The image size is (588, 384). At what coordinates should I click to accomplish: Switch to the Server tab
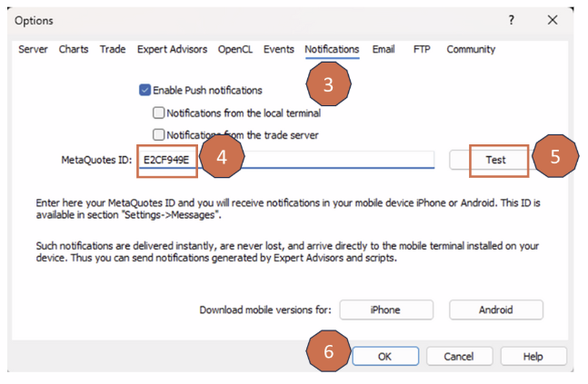[33, 50]
